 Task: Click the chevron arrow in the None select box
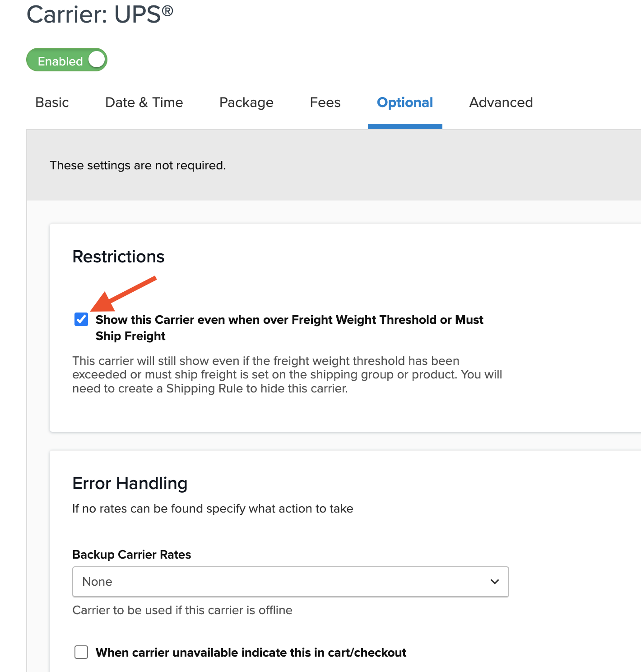[495, 582]
